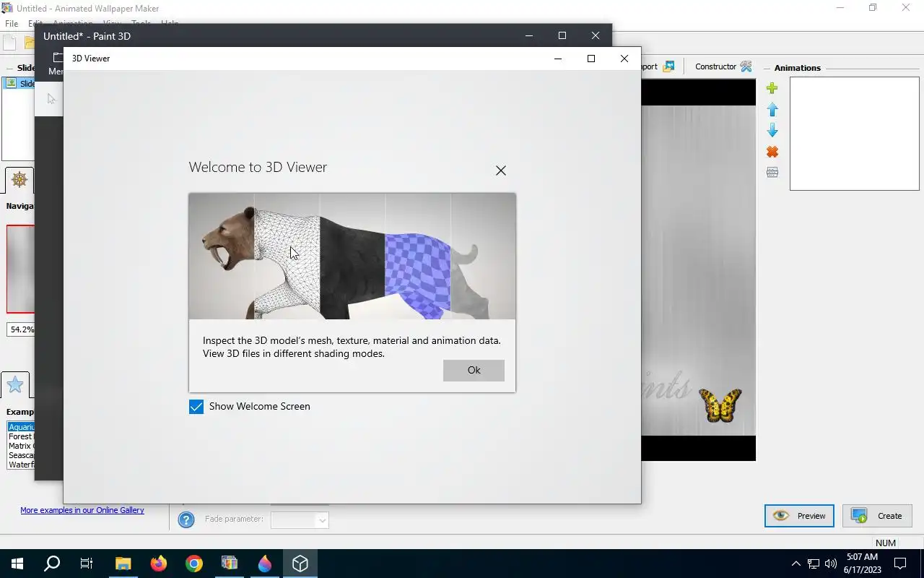This screenshot has height=578, width=924.
Task: Maximize the Paint 3D window
Action: click(x=562, y=35)
